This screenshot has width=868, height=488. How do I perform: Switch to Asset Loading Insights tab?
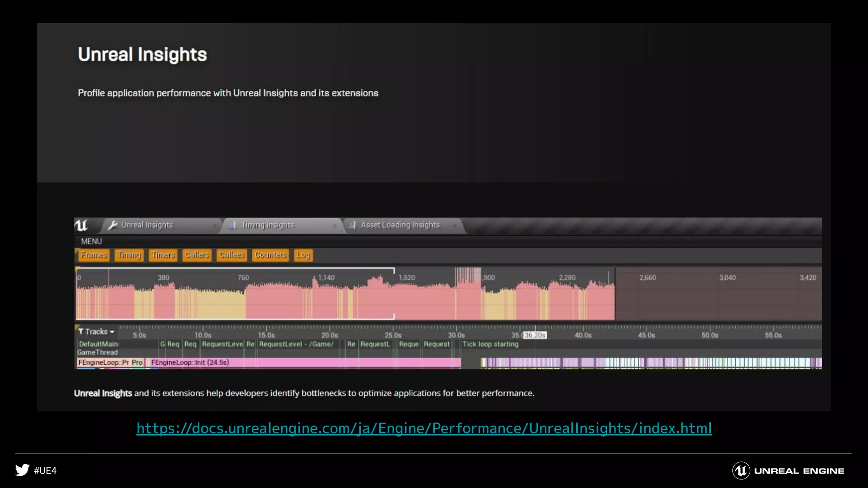click(x=400, y=225)
